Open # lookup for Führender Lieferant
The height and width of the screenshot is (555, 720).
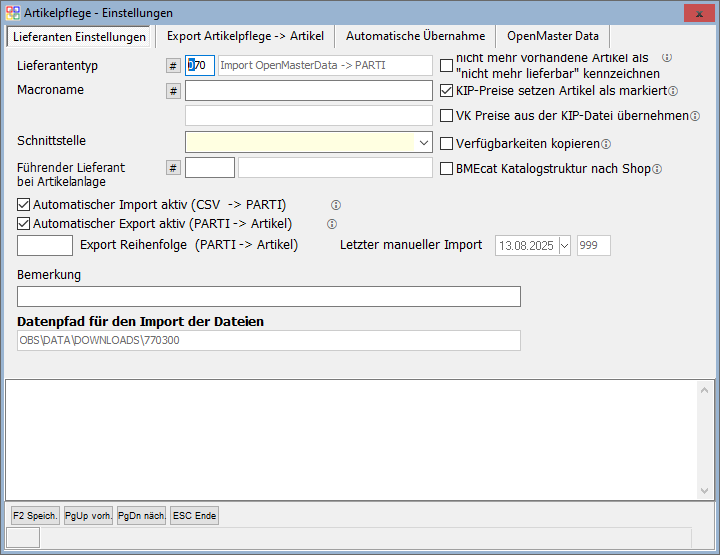(x=173, y=168)
